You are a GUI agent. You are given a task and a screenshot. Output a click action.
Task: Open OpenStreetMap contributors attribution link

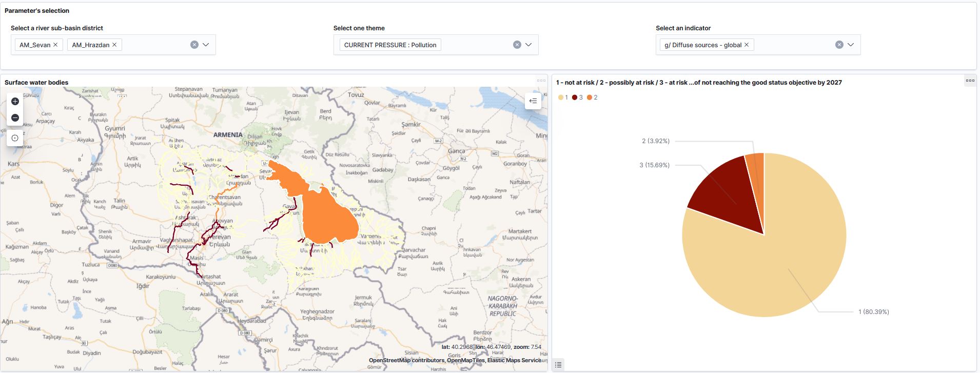[x=406, y=360]
